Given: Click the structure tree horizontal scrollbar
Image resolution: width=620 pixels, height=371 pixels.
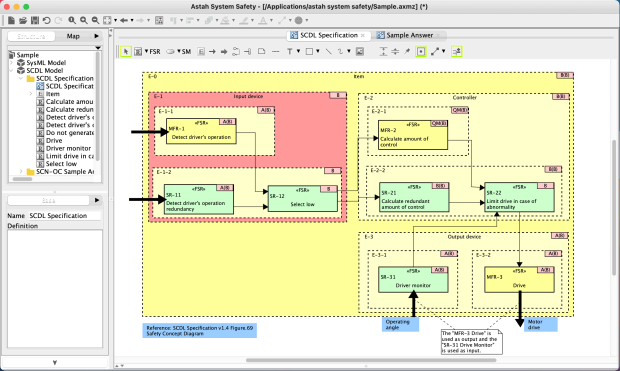Looking at the screenshot, I should click(23, 179).
